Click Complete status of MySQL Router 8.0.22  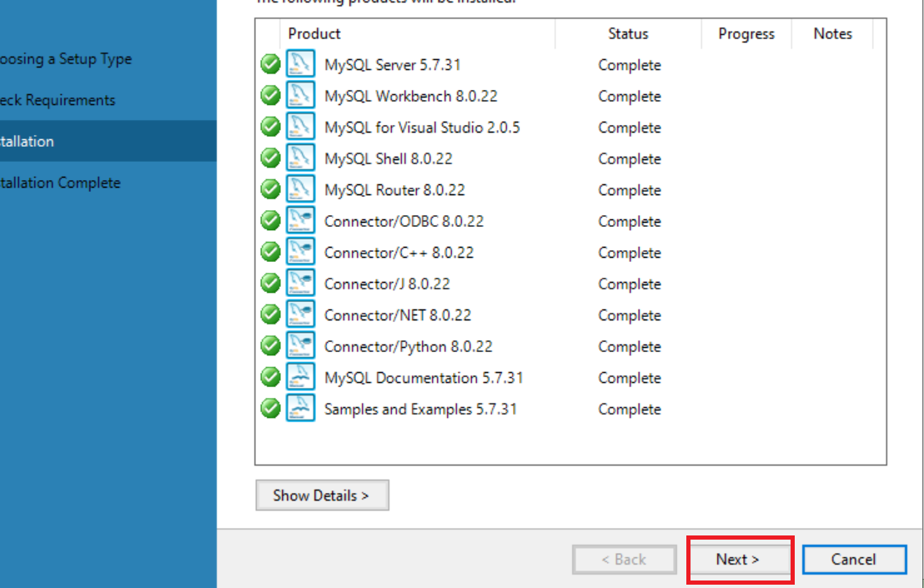click(630, 189)
